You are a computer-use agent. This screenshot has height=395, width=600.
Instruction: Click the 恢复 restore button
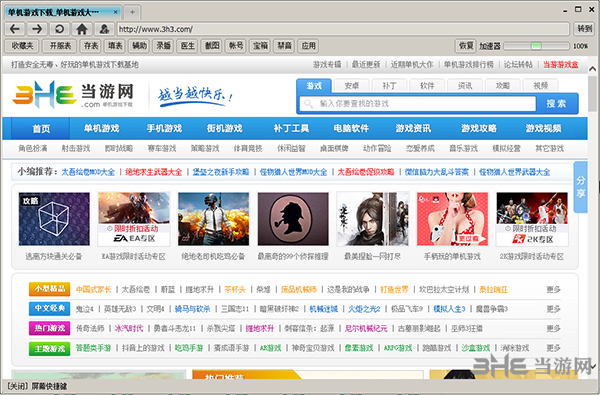click(466, 46)
